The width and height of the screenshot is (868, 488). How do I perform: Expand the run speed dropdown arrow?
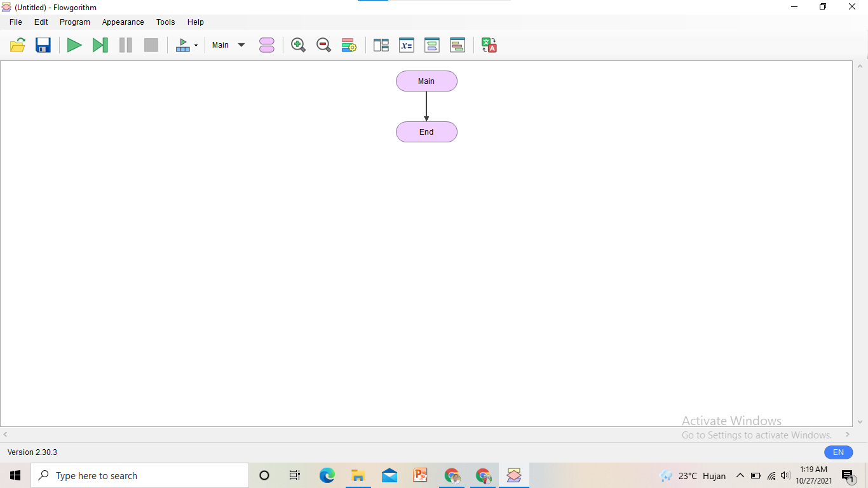click(195, 44)
